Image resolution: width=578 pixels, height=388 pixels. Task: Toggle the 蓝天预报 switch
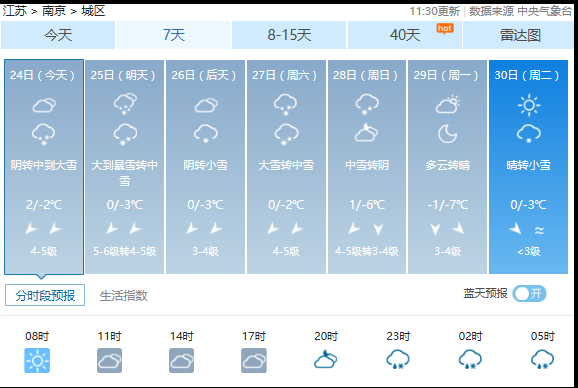pos(529,294)
